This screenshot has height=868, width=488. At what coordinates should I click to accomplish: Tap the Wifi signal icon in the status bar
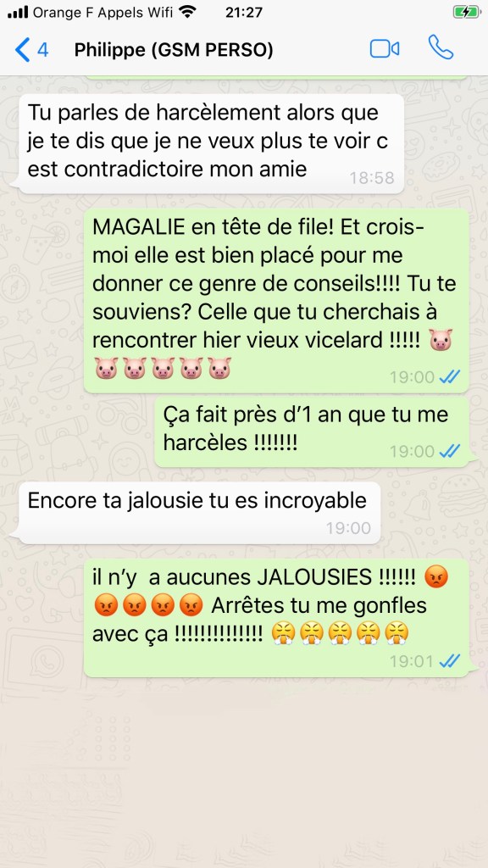pyautogui.click(x=188, y=12)
